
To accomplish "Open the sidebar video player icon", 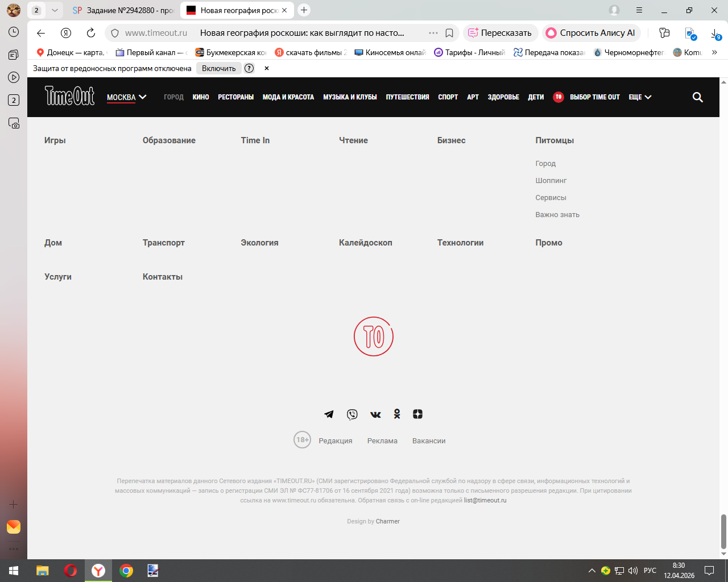I will (14, 77).
